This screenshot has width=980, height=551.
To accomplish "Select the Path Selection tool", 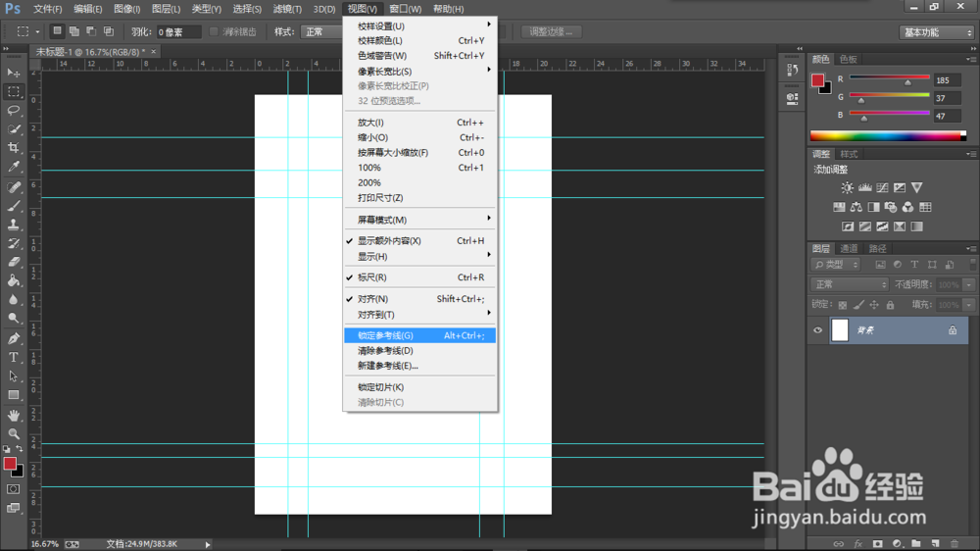I will (13, 376).
